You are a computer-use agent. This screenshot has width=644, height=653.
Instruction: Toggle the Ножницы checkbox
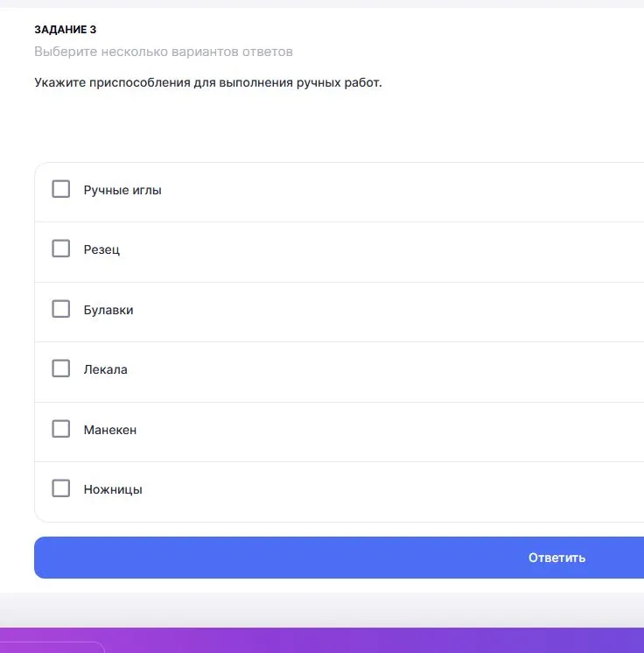pyautogui.click(x=61, y=488)
